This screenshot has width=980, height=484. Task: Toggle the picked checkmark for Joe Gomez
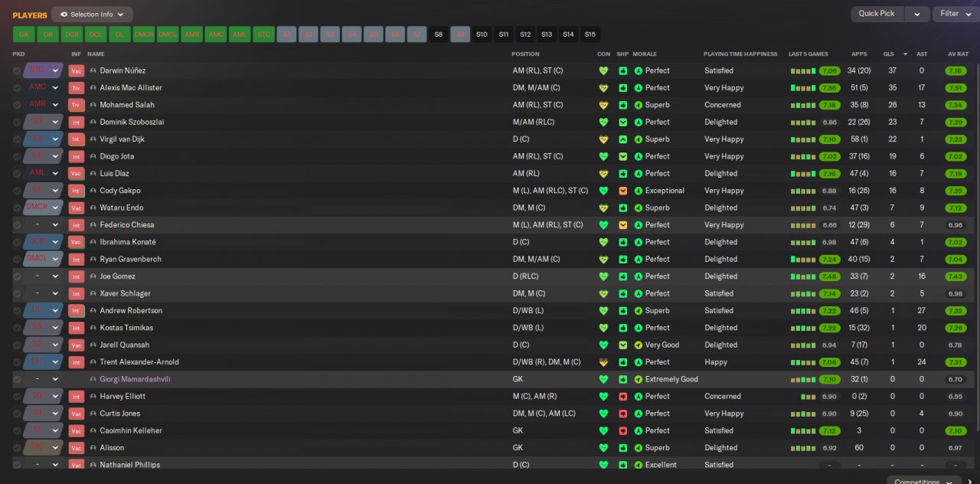[17, 276]
